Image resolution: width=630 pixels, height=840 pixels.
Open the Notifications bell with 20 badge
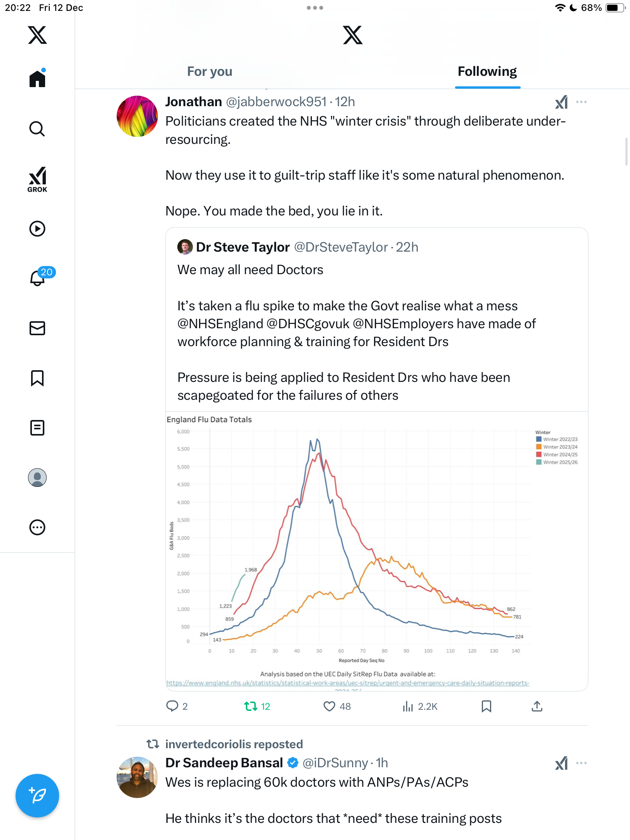pos(38,278)
